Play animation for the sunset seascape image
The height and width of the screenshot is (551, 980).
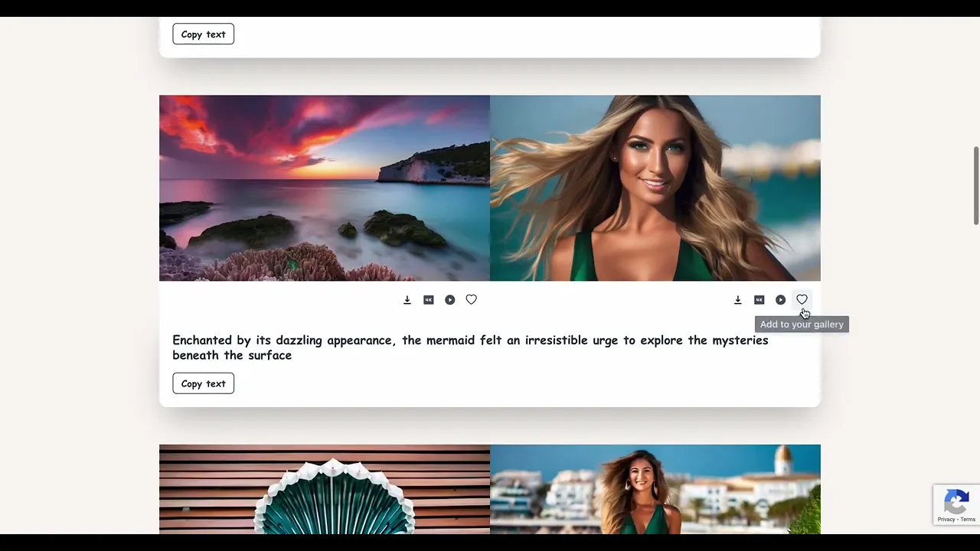450,300
